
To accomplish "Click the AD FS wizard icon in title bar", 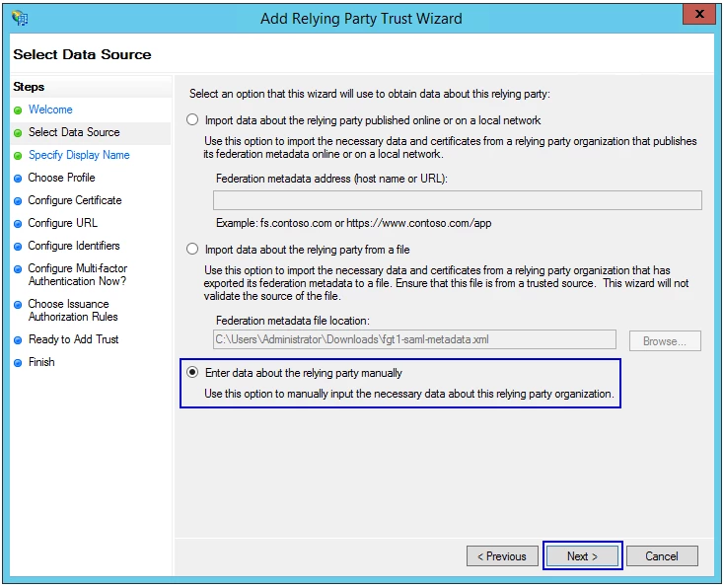I will coord(20,18).
